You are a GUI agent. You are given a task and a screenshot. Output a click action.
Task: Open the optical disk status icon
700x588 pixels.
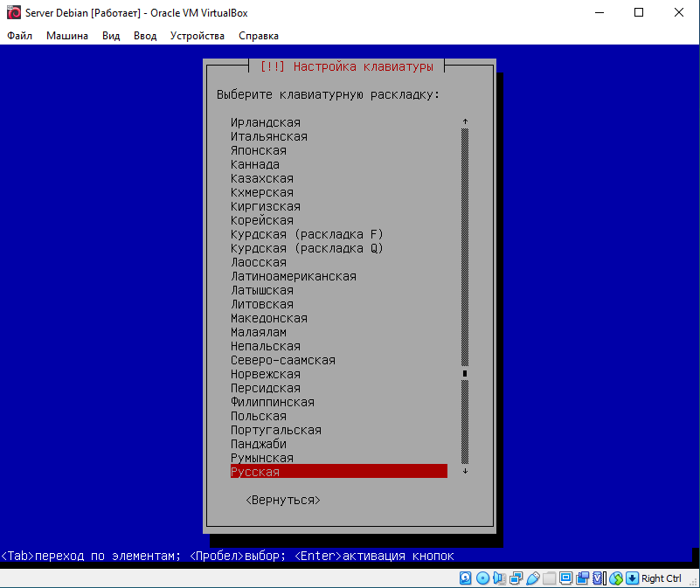482,578
